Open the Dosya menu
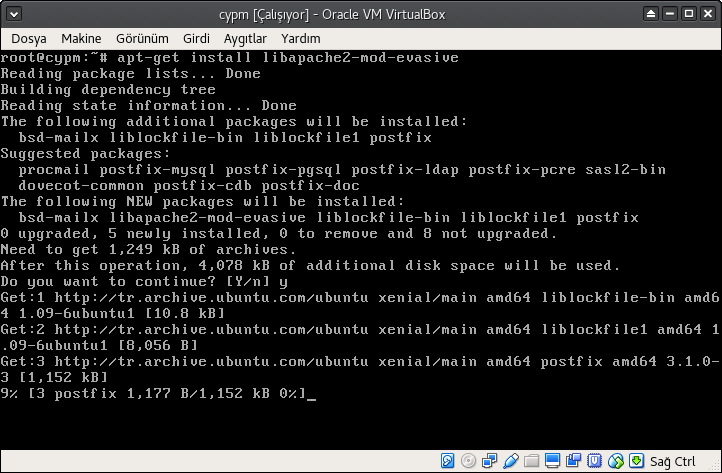This screenshot has height=473, width=722. [x=29, y=38]
